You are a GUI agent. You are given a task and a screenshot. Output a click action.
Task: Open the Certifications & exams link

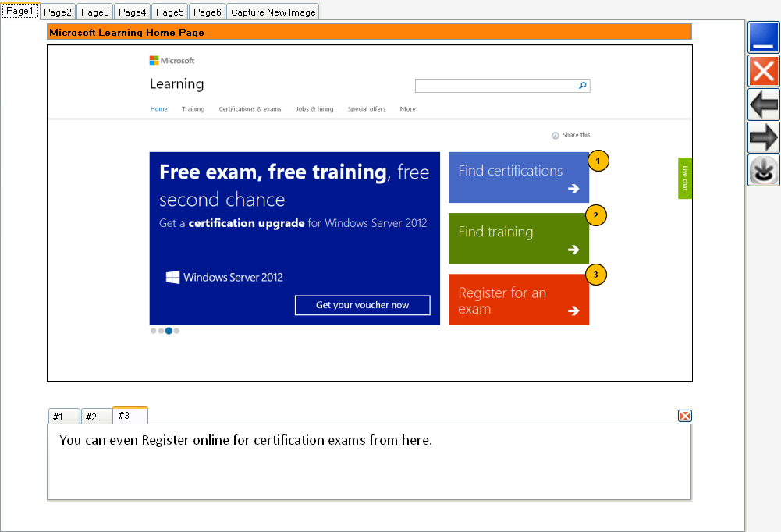250,108
